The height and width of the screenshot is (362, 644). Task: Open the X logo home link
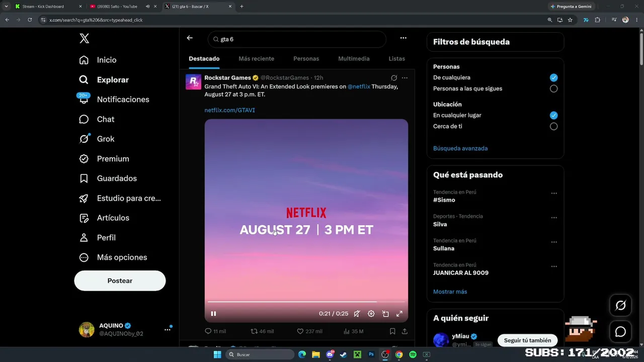click(85, 38)
